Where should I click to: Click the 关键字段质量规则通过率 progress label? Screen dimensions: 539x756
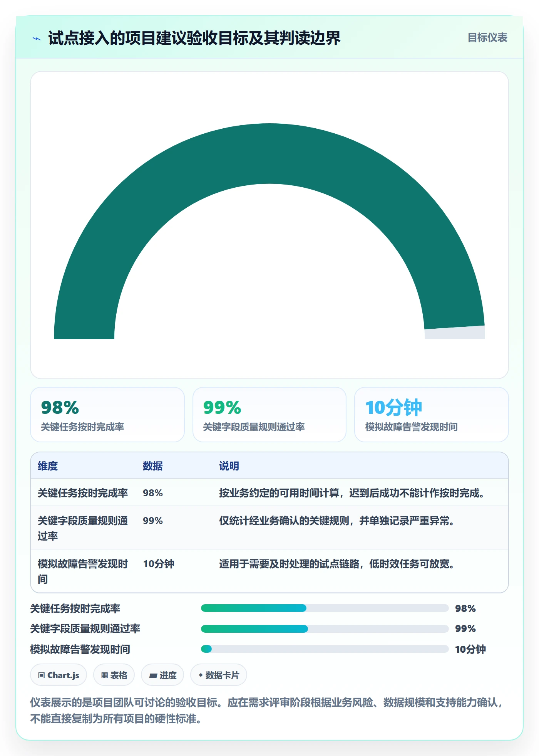click(85, 628)
